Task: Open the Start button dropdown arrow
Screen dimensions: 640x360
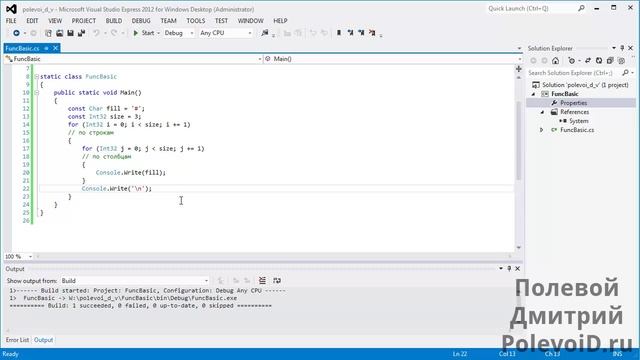Action: coord(158,33)
